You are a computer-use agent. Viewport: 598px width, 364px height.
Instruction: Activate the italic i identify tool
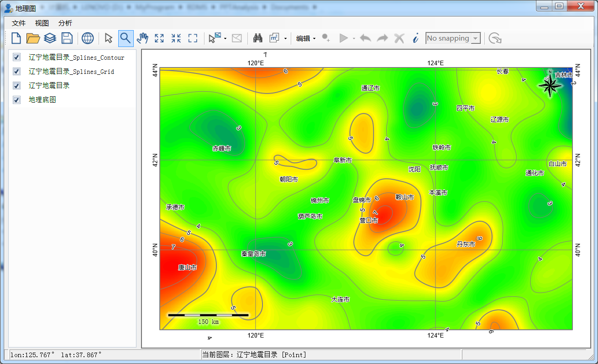(415, 38)
